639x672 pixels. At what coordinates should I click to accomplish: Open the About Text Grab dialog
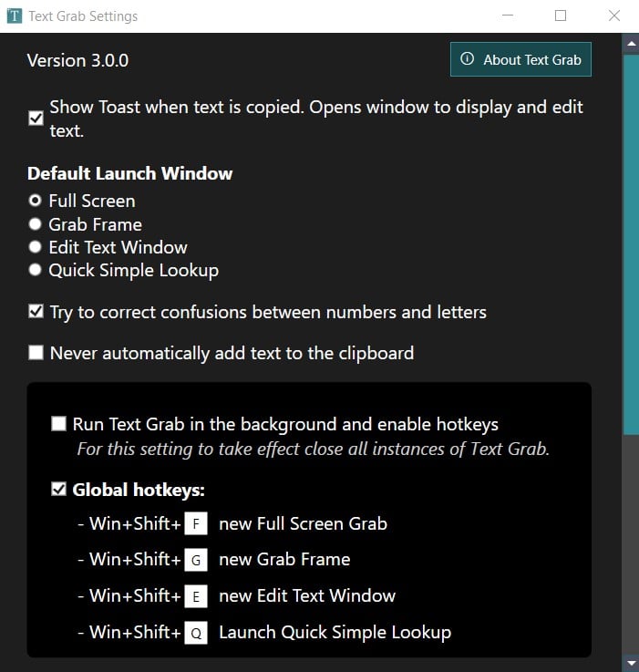(x=520, y=59)
